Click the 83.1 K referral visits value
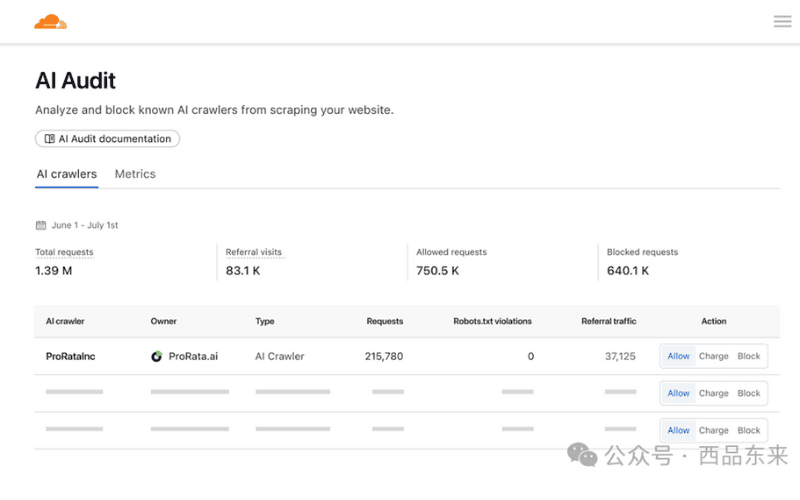The height and width of the screenshot is (500, 800). click(x=243, y=271)
